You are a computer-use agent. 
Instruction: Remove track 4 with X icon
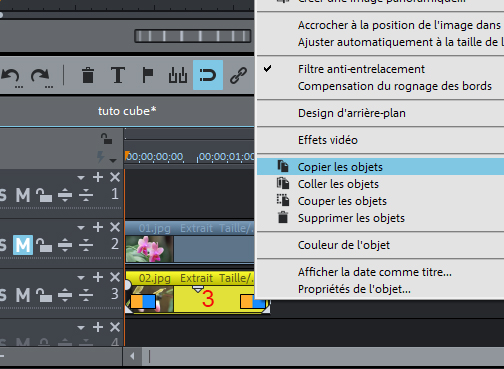(115, 327)
